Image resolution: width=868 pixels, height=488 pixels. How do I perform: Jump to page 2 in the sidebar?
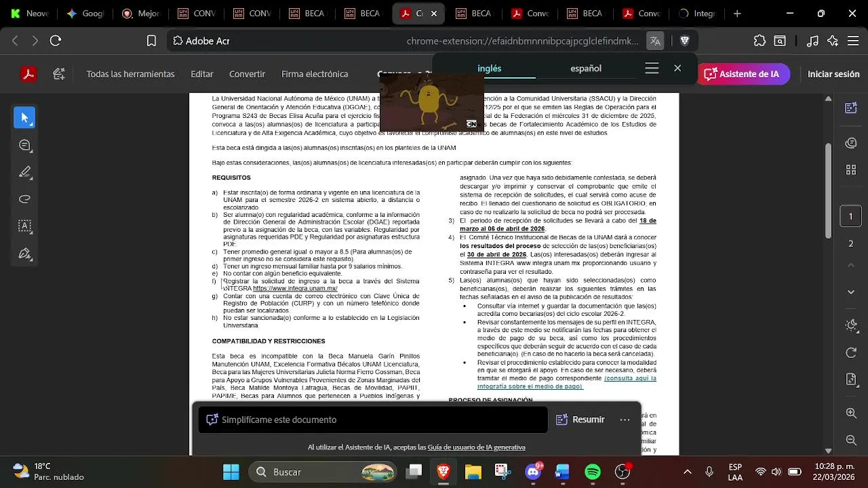coord(851,244)
